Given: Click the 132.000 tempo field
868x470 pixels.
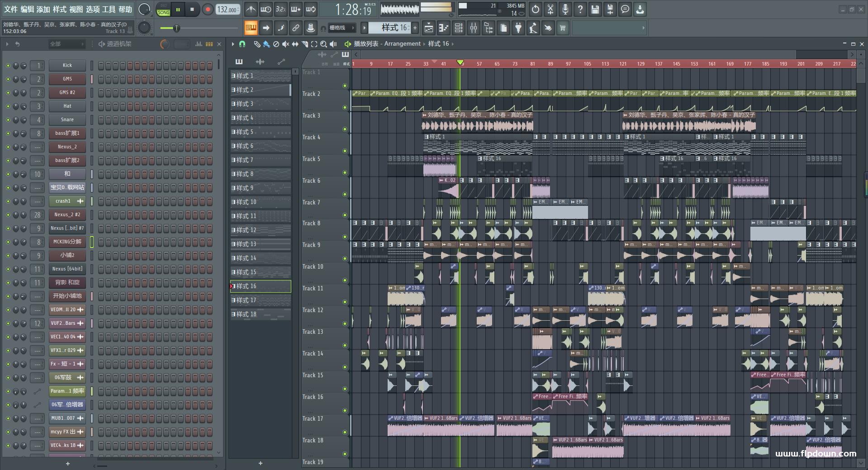Looking at the screenshot, I should tap(228, 9).
